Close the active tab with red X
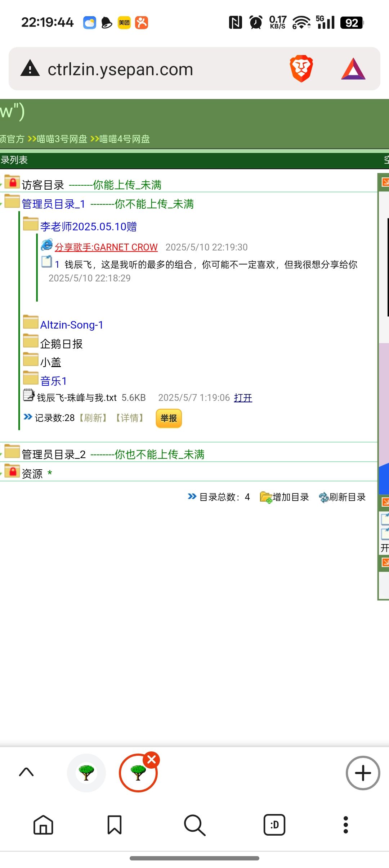The width and height of the screenshot is (389, 868). click(x=152, y=760)
